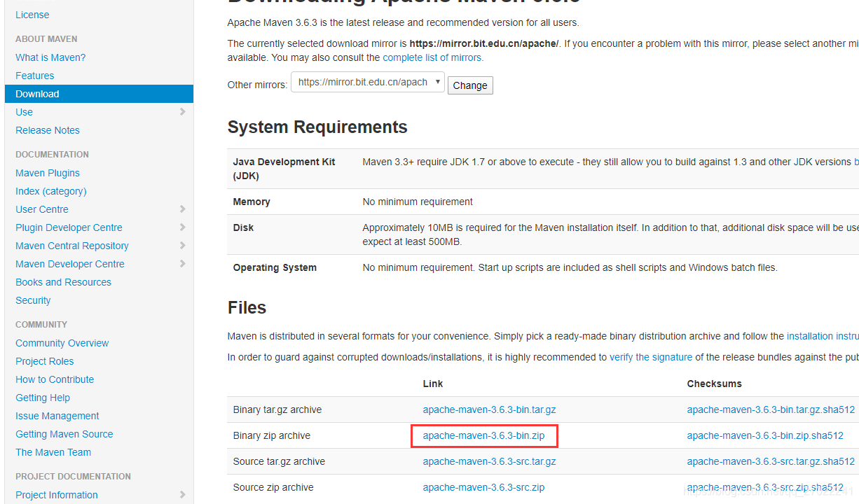Image resolution: width=859 pixels, height=504 pixels.
Task: Open bin.tar.gz.sha512 checksum link
Action: [771, 409]
